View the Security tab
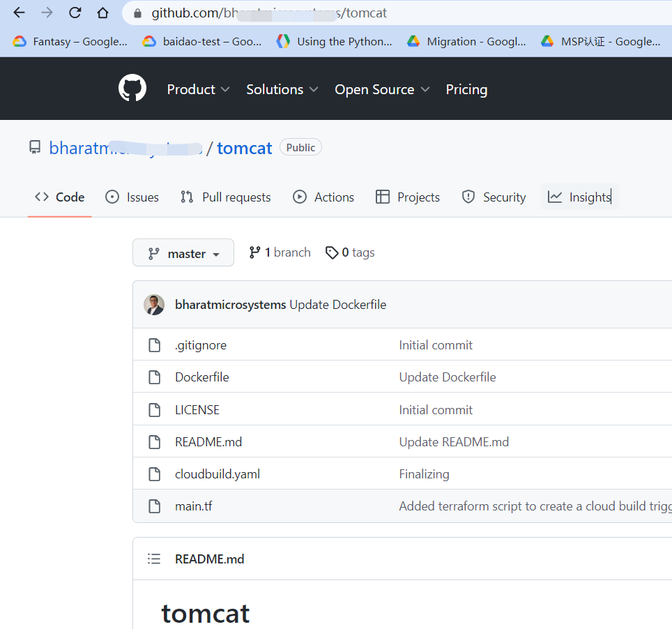This screenshot has width=672, height=629. pyautogui.click(x=494, y=197)
